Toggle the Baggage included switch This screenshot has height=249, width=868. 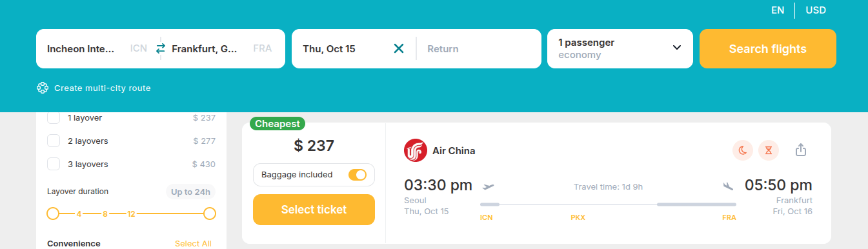358,175
